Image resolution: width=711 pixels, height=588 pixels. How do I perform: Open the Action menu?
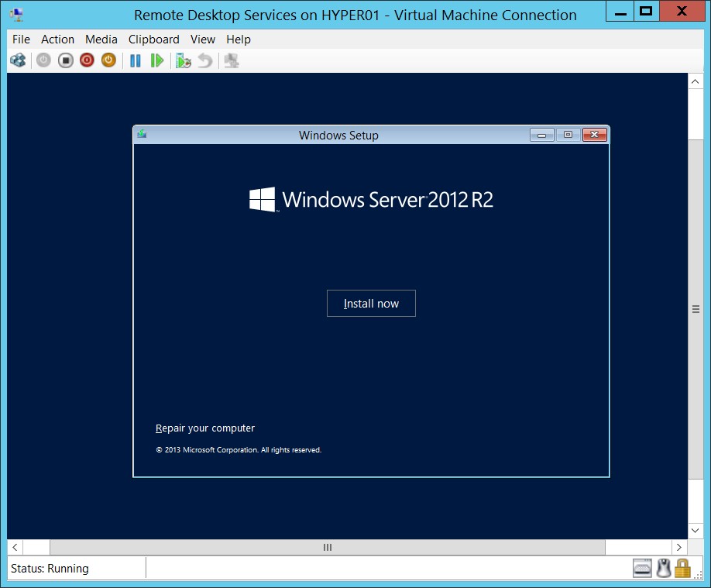pos(57,40)
